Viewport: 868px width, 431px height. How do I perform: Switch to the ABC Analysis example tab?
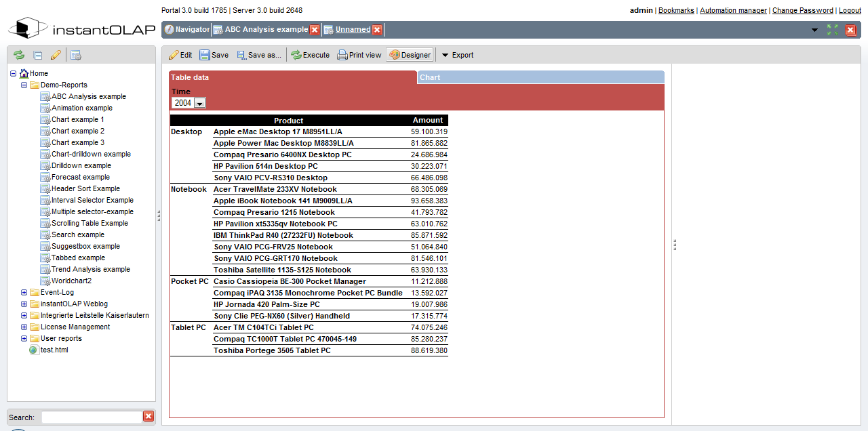[260, 30]
